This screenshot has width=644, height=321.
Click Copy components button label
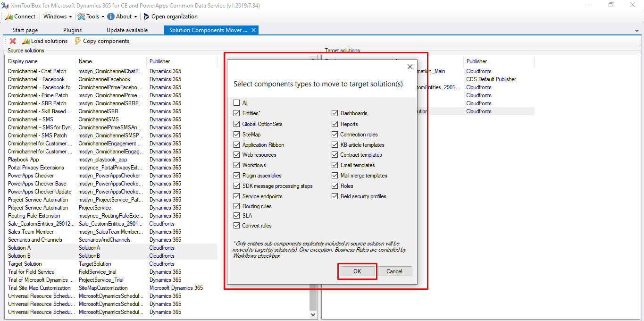click(x=106, y=41)
